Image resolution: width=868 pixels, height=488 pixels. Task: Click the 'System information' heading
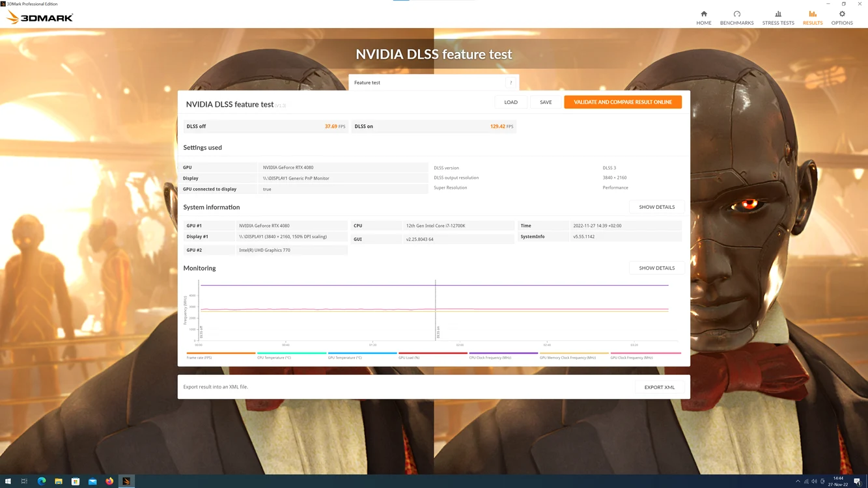212,208
